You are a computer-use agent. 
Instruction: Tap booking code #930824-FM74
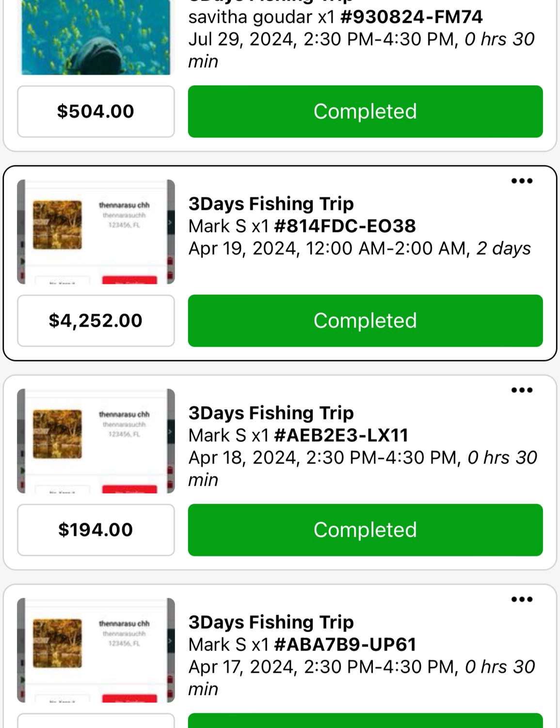(411, 17)
